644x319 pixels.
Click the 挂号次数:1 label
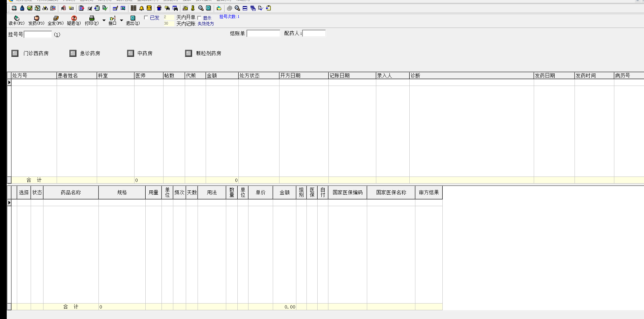pyautogui.click(x=229, y=17)
